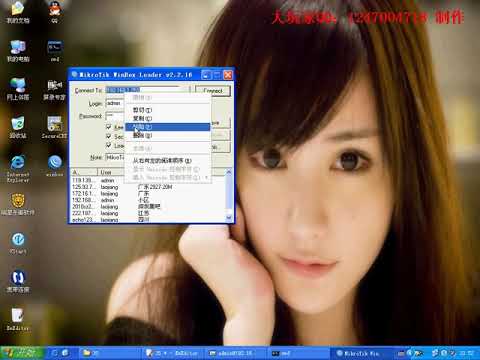Choose 全选(A) in the context menu
Image resolution: width=480 pixels, height=360 pixels.
point(168,148)
